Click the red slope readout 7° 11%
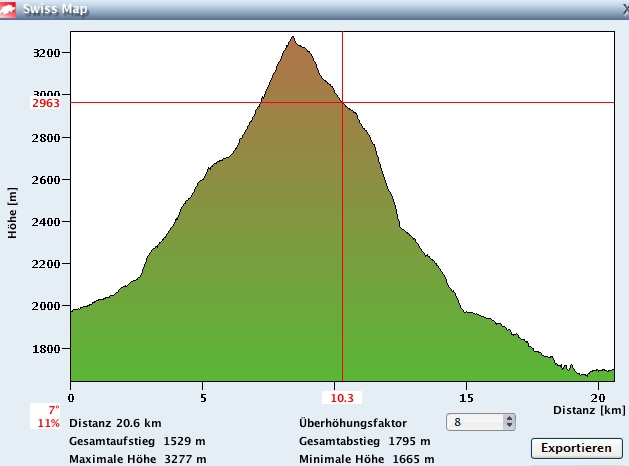The image size is (629, 466). tap(48, 416)
